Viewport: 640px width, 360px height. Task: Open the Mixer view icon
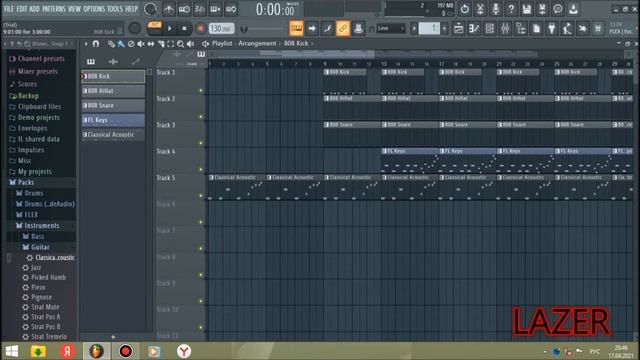[x=505, y=28]
